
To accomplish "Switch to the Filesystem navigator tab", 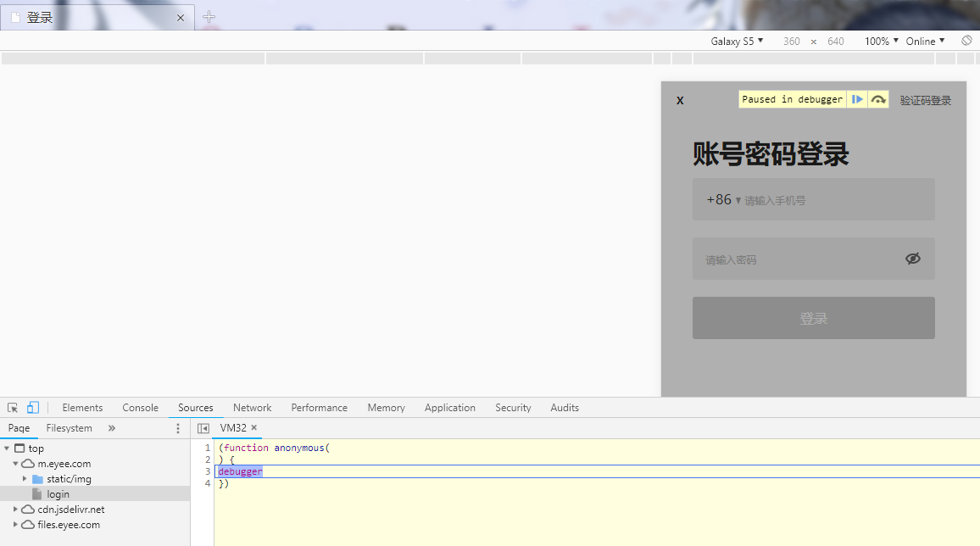I will click(x=69, y=428).
